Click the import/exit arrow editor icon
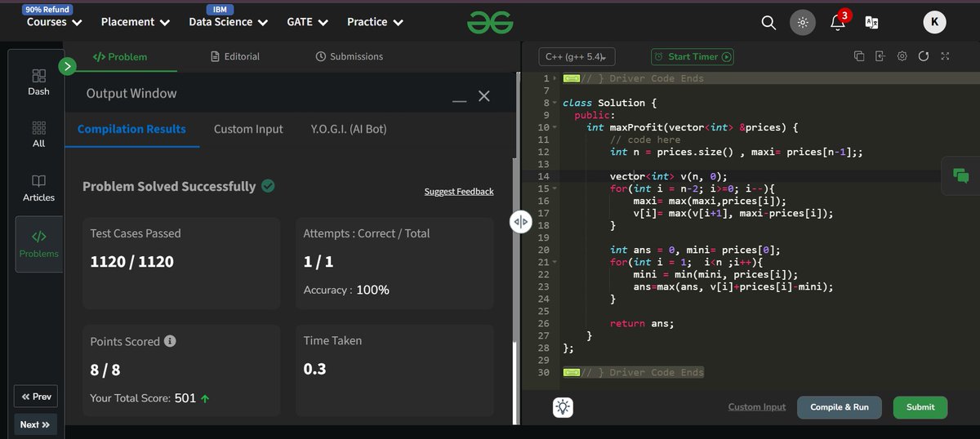The height and width of the screenshot is (439, 980). click(880, 56)
